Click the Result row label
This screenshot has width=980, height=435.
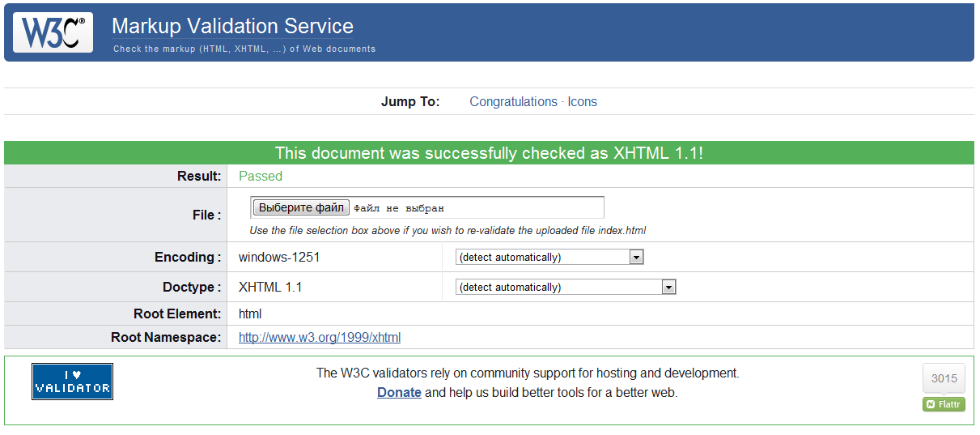199,177
